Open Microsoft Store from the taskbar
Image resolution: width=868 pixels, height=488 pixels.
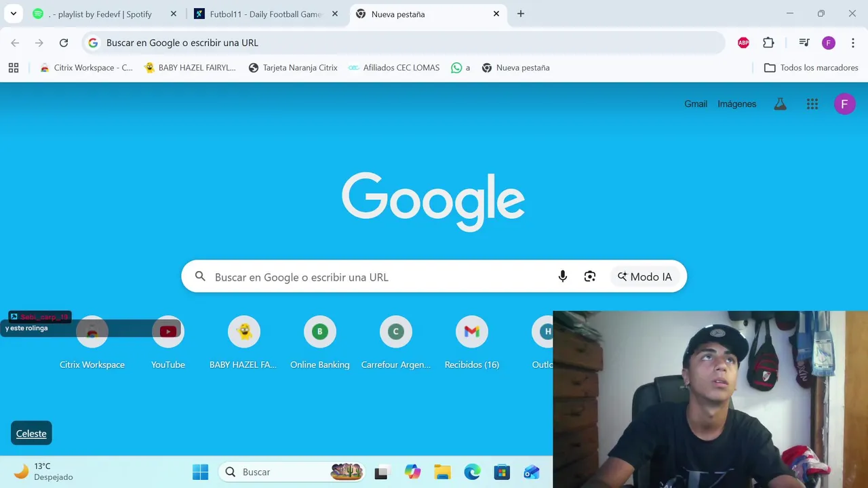502,472
